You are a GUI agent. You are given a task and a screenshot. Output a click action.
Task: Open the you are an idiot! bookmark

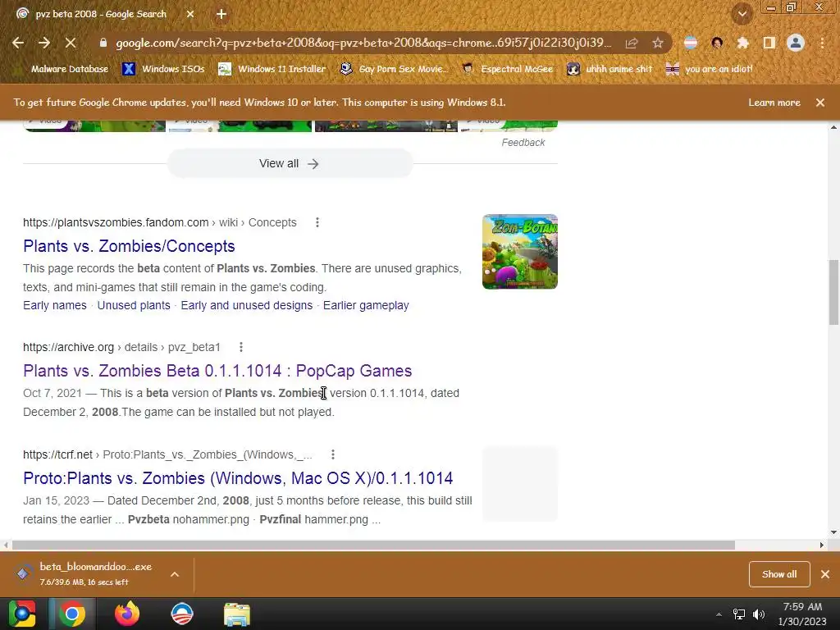pyautogui.click(x=710, y=69)
